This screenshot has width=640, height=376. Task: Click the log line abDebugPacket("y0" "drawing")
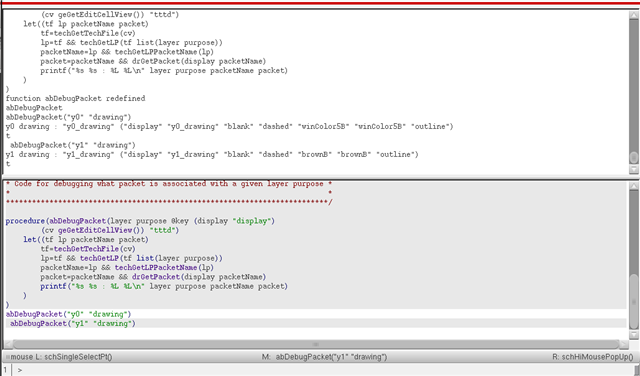pos(69,117)
